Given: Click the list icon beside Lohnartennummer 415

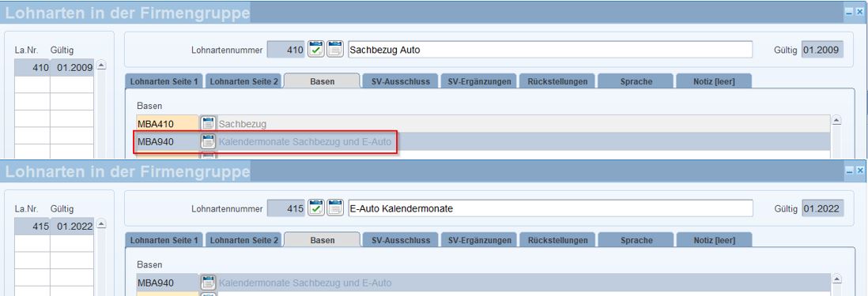Looking at the screenshot, I should coord(335,208).
